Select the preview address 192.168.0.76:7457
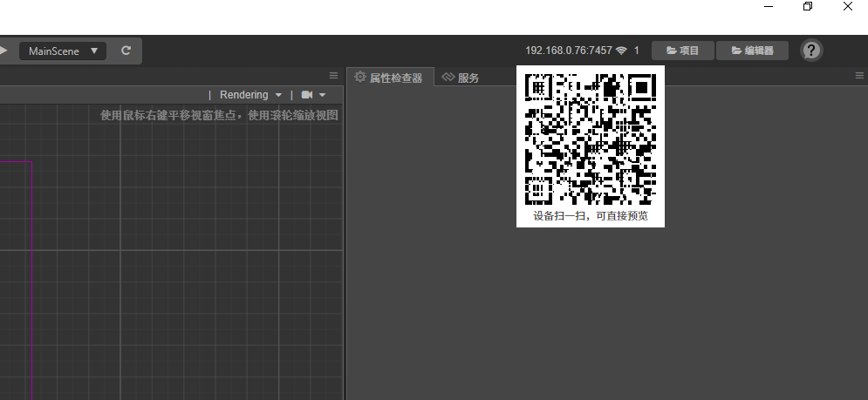 pyautogui.click(x=569, y=51)
